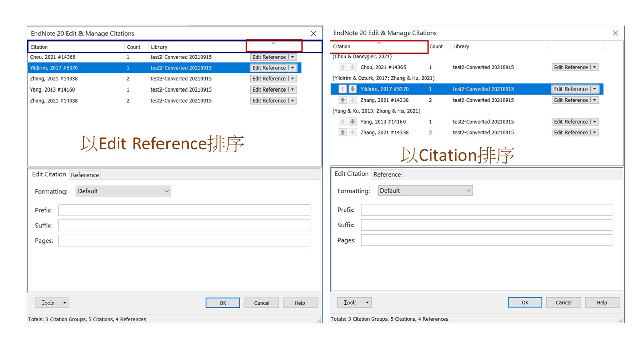This screenshot has height=362, width=644.
Task: Select Edit Citation tab in left window
Action: 49,174
